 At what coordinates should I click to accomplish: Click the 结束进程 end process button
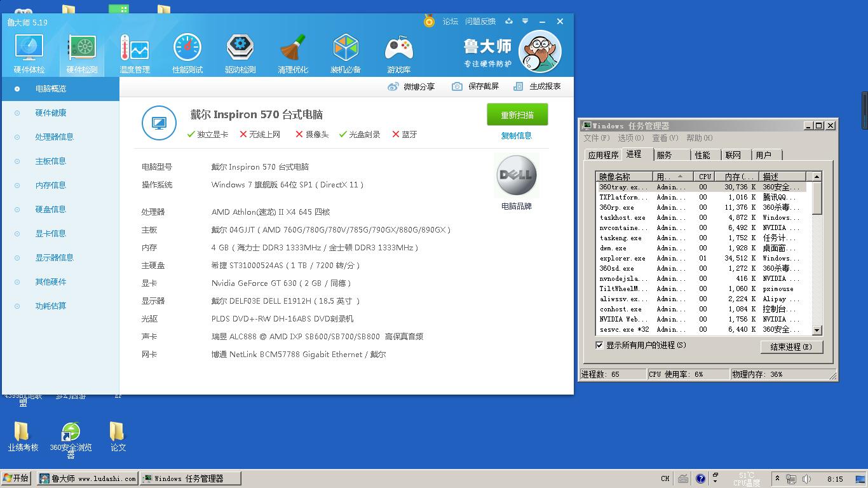pos(791,347)
